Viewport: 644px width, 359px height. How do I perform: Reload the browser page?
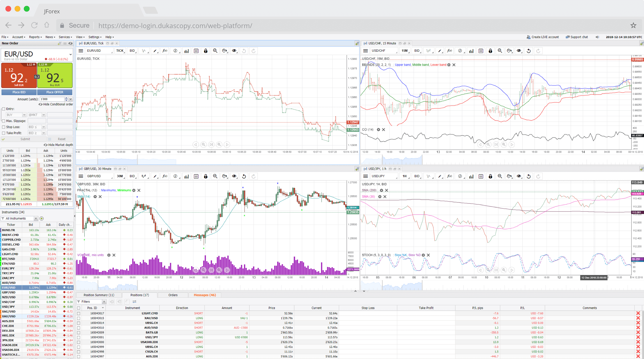(34, 25)
